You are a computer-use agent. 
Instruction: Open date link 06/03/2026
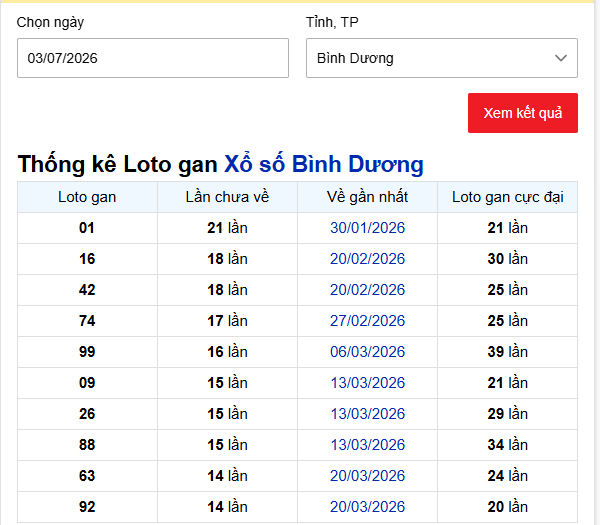[367, 352]
